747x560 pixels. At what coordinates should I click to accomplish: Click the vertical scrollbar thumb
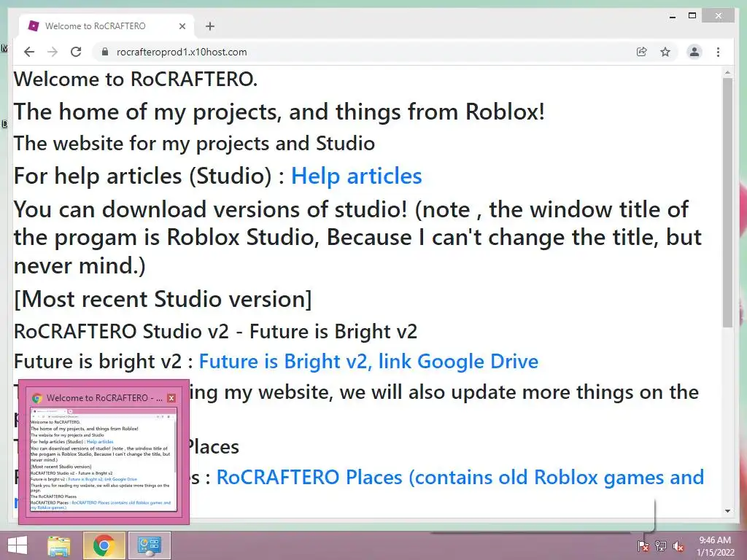tap(727, 203)
